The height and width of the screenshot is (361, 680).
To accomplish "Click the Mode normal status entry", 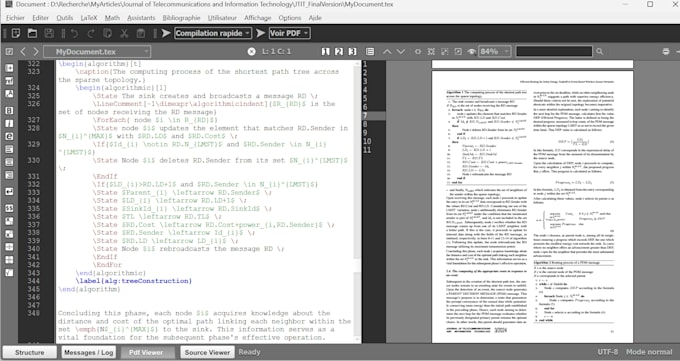I will (649, 352).
